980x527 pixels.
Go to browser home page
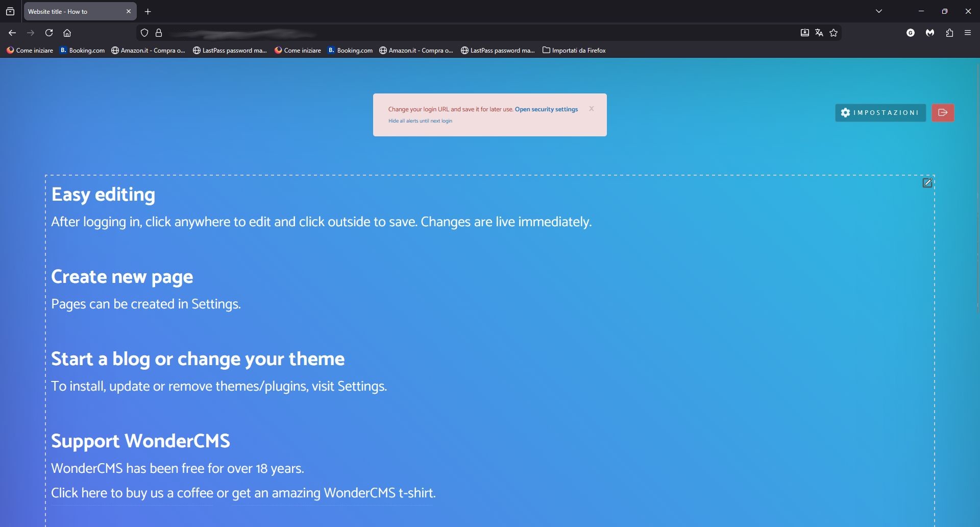click(67, 33)
